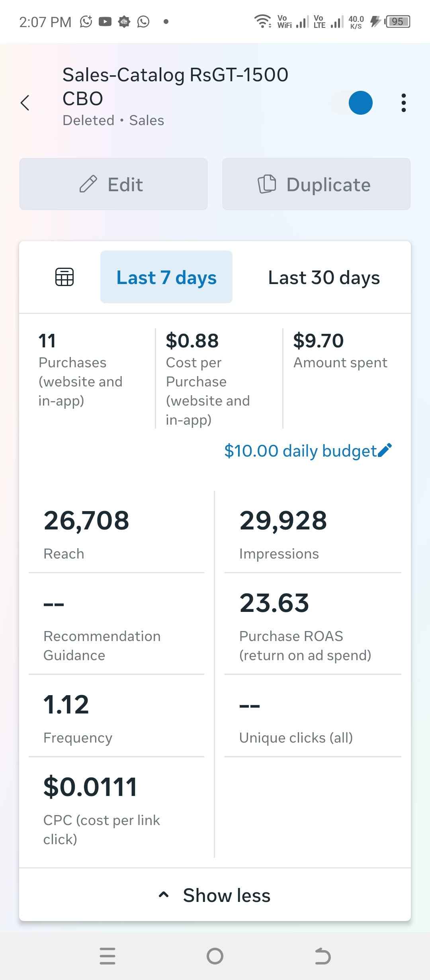Open the $10.00 daily budget link
Viewport: 430px width, 980px height.
(301, 451)
